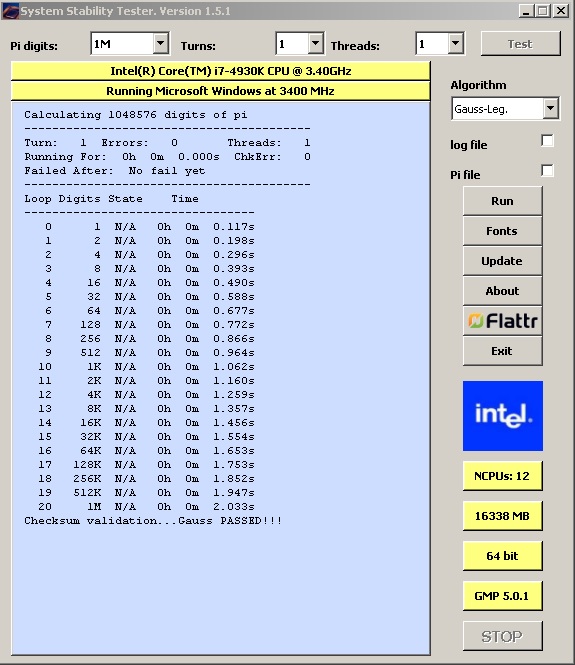Open the Fonts settings button
This screenshot has width=575, height=665.
click(x=502, y=231)
